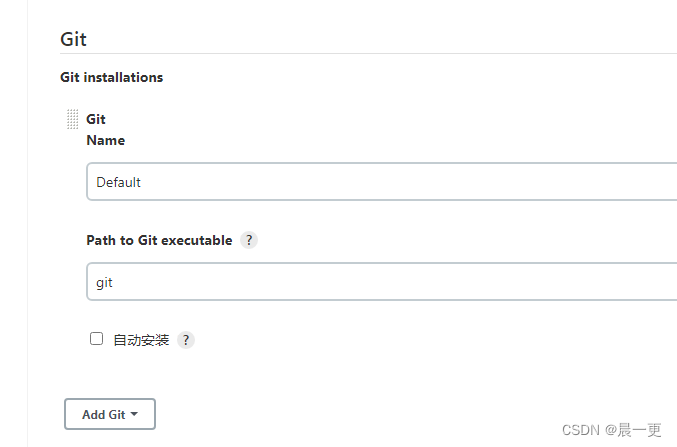Image resolution: width=677 pixels, height=447 pixels.
Task: Click the Git installations subheading
Action: click(111, 77)
